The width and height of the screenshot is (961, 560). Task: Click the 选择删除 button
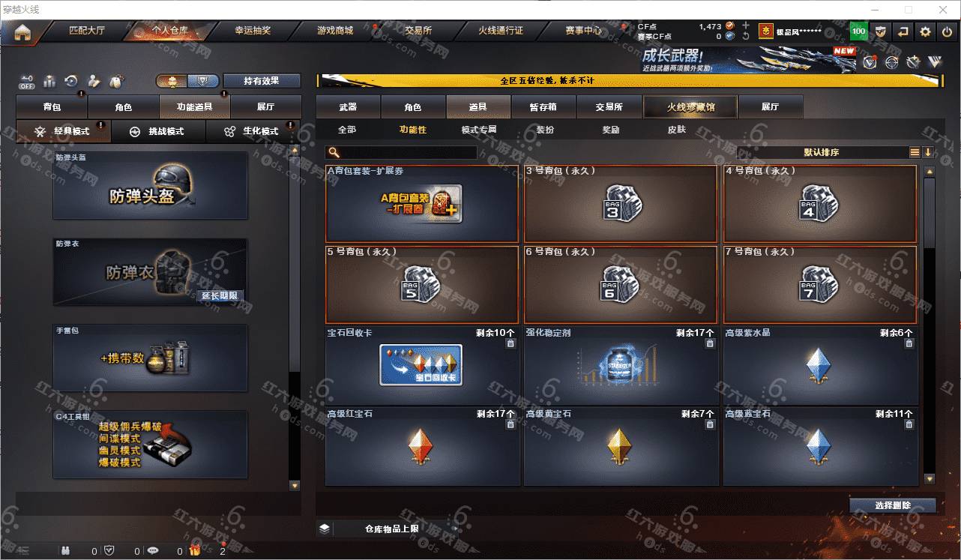893,505
